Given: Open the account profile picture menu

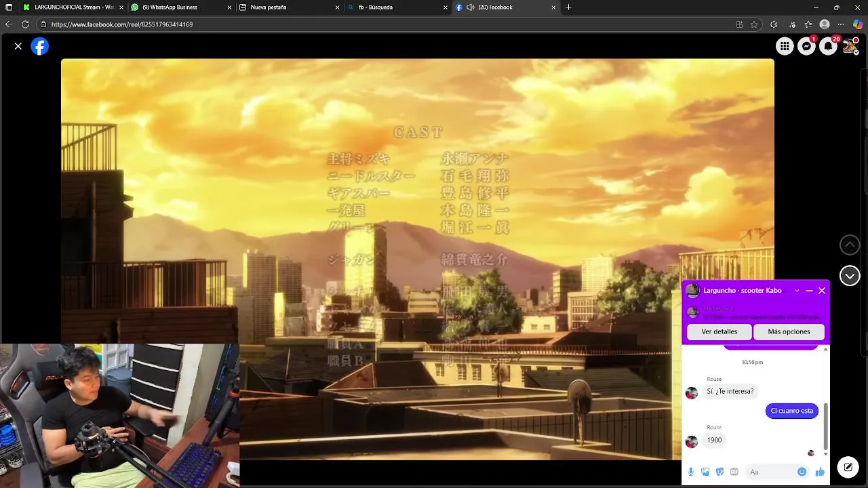Looking at the screenshot, I should tap(850, 46).
